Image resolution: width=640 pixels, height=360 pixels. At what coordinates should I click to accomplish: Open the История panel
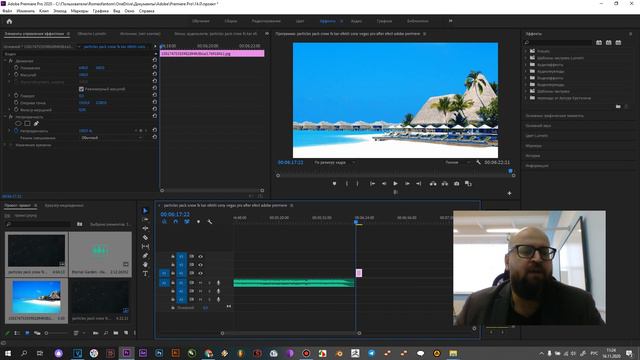click(x=533, y=156)
